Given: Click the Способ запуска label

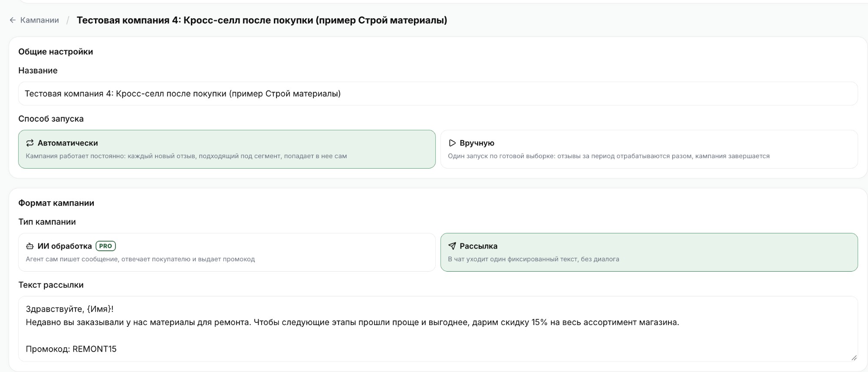Looking at the screenshot, I should point(51,119).
